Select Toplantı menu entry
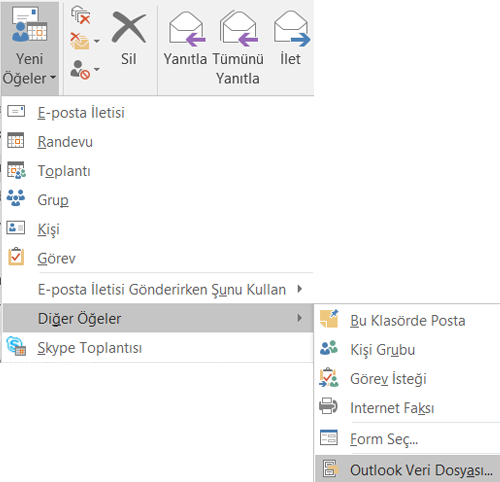Image resolution: width=500 pixels, height=482 pixels. pyautogui.click(x=157, y=171)
